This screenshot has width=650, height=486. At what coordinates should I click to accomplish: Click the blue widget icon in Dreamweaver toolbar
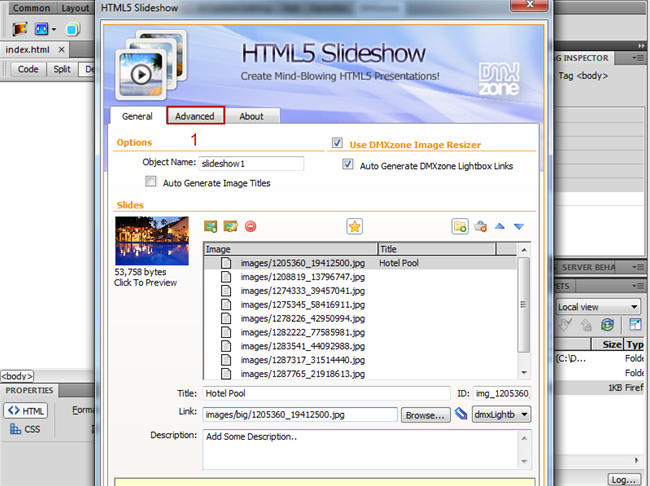(41, 29)
